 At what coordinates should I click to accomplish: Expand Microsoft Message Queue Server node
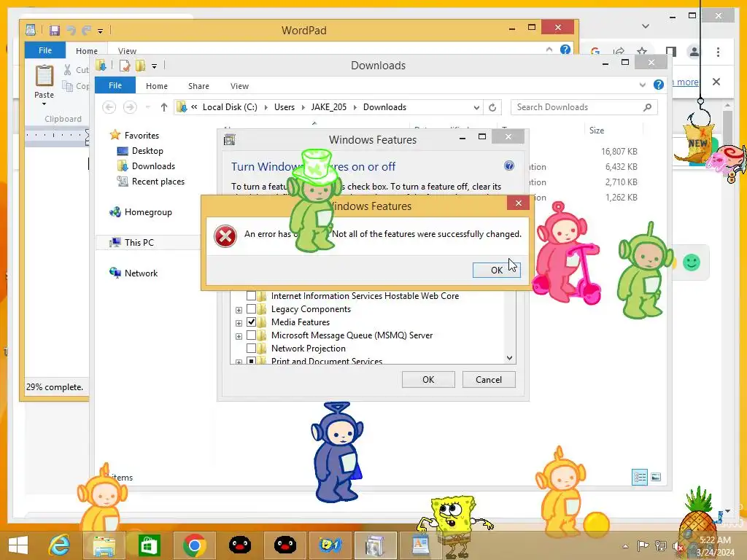click(239, 336)
